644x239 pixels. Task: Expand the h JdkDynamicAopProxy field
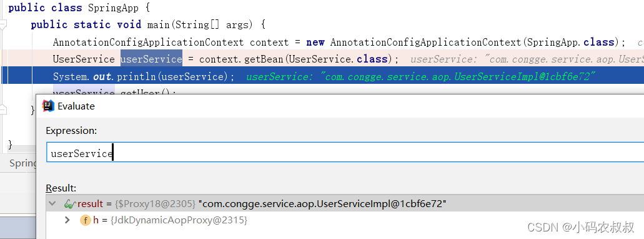pyautogui.click(x=67, y=220)
